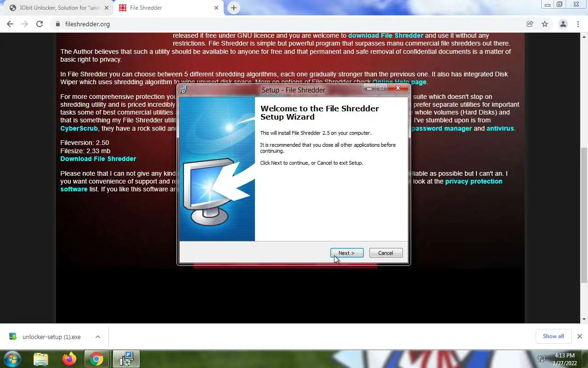Share this page using the share icon
588x368 pixels.
pos(530,24)
